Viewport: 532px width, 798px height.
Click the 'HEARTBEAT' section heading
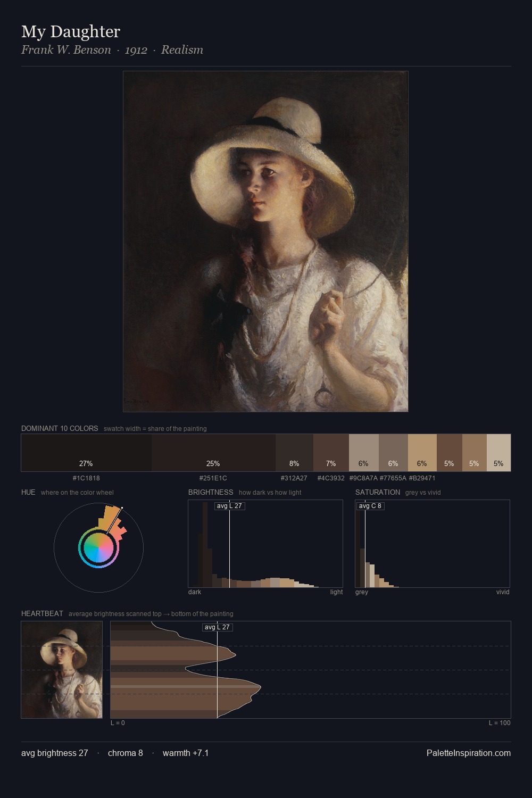click(42, 613)
